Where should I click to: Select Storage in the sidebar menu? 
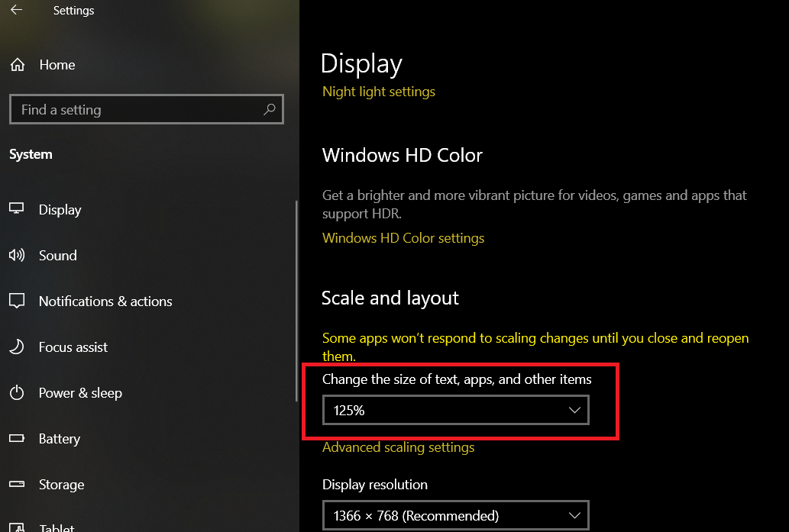point(61,485)
